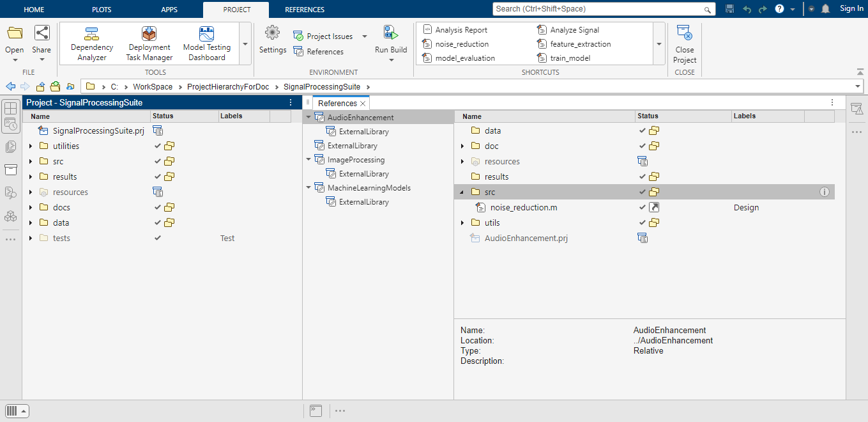Click the checkmark status on the tests folder
The height and width of the screenshot is (422, 868).
pyautogui.click(x=158, y=238)
